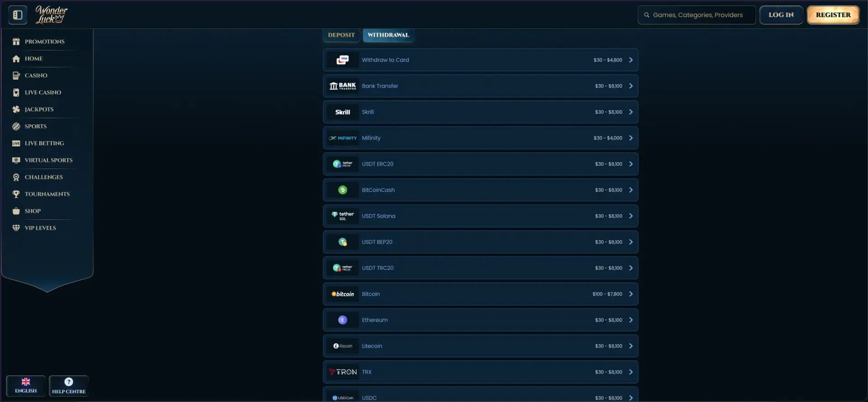Click the Mifinity logo icon

pyautogui.click(x=343, y=138)
